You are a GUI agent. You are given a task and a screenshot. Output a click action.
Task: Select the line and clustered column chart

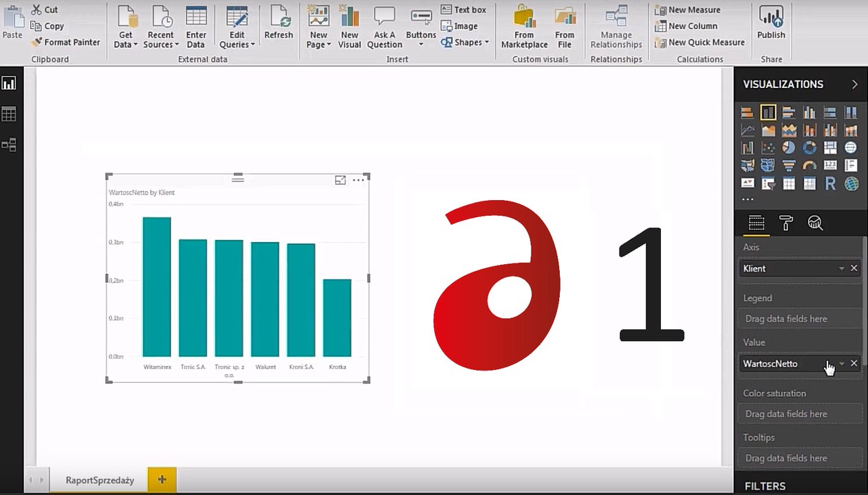click(830, 130)
